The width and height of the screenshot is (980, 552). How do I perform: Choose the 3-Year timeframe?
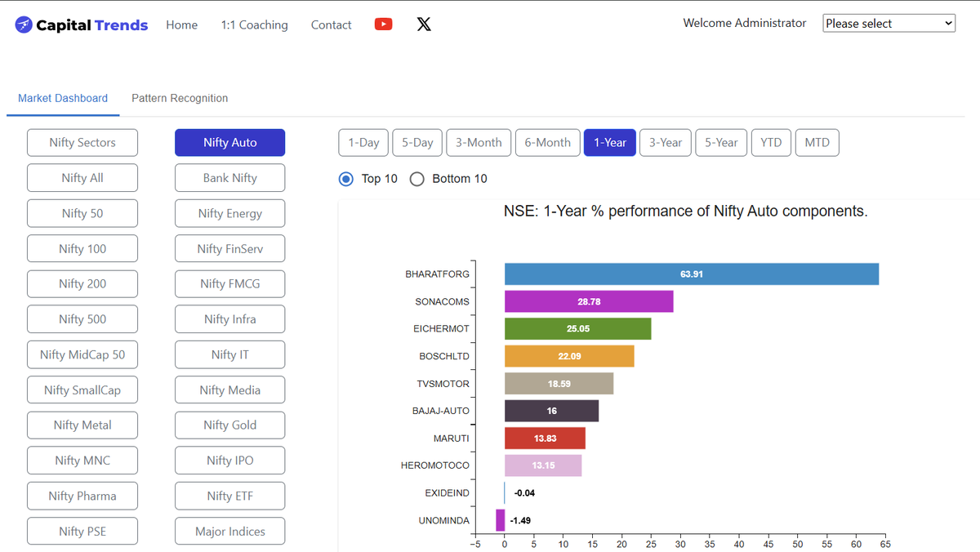666,142
